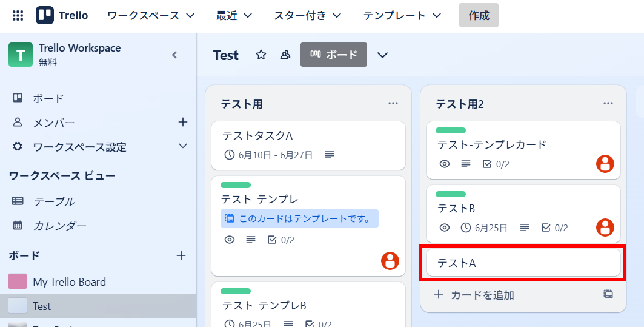The image size is (644, 327).
Task: Collapse the workspace sidebar
Action: (x=174, y=55)
